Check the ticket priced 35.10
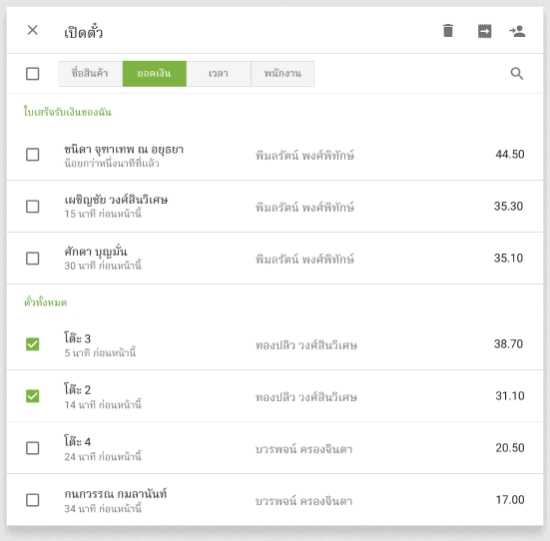Viewport: 550px width, 541px height. (33, 258)
